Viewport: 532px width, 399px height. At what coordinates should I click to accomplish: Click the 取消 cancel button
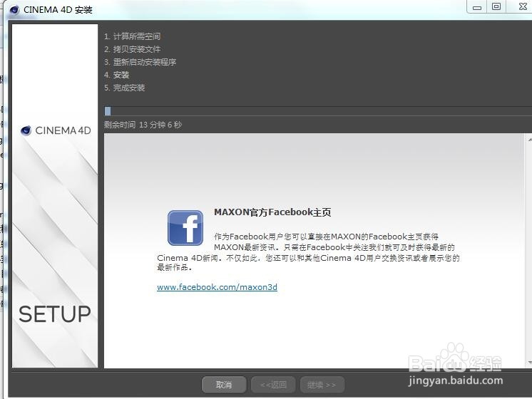coord(224,385)
